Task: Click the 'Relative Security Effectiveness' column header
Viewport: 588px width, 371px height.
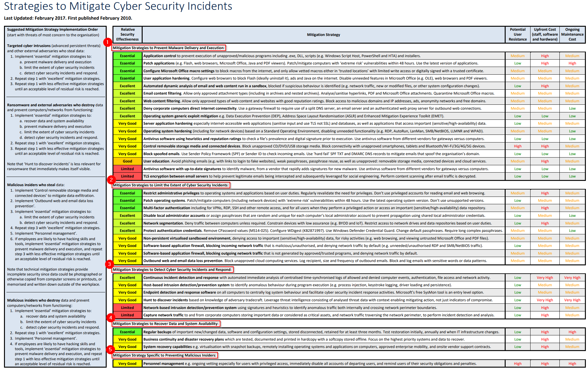Action: click(128, 34)
